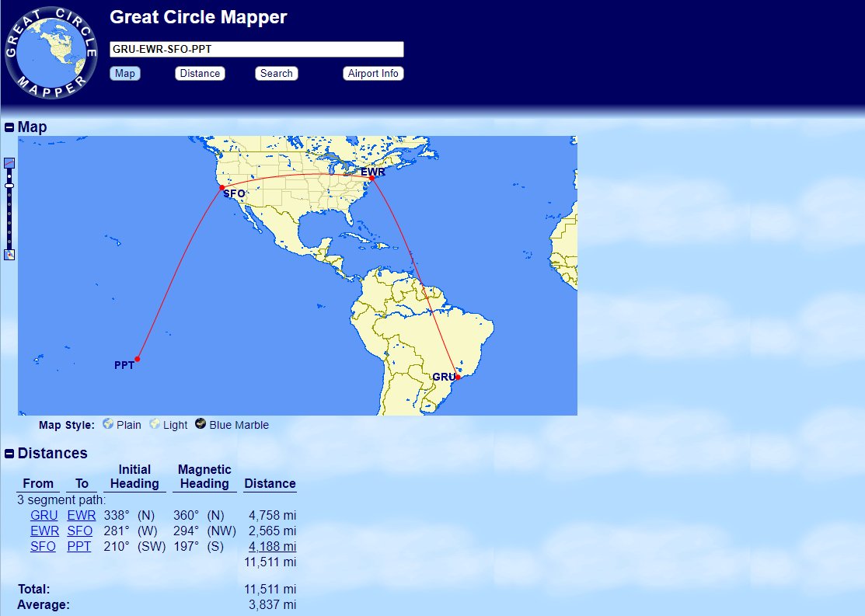Open the EWR link in the GRU row's To column

pos(82,516)
